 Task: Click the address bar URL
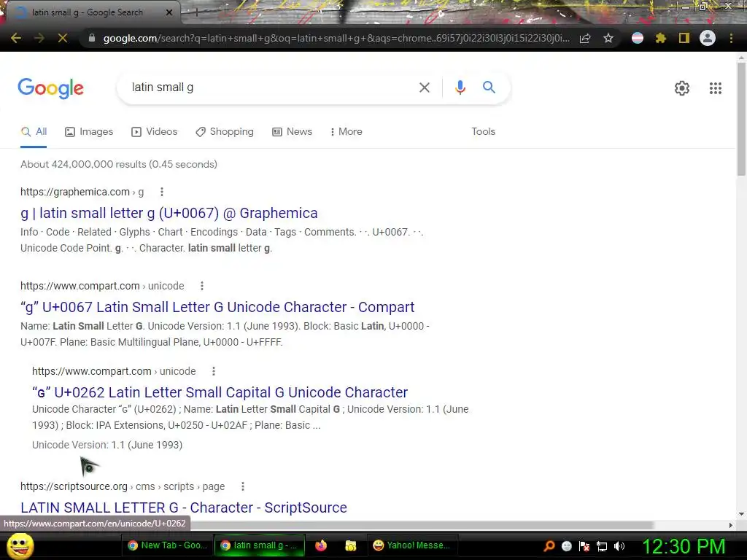336,38
